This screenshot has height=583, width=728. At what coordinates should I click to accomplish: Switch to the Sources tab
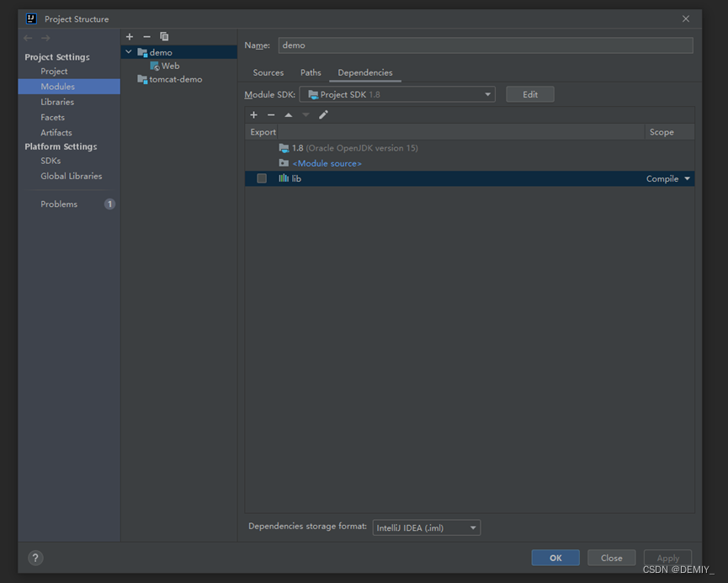pos(268,72)
